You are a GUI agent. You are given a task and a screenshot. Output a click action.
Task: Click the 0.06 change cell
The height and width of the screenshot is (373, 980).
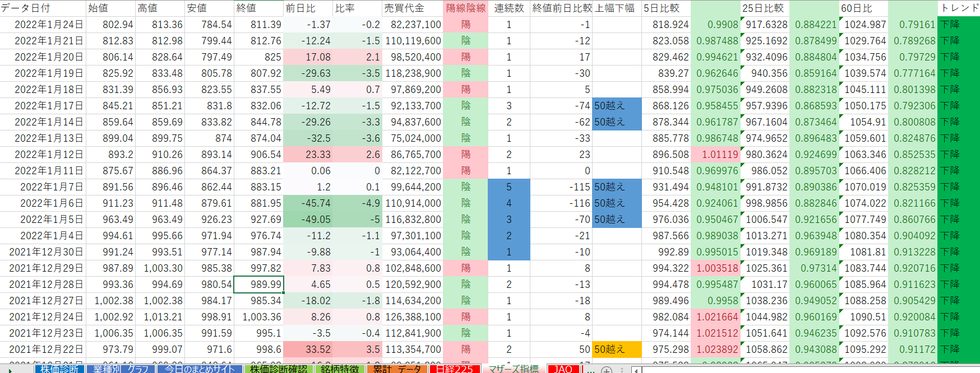pos(308,171)
